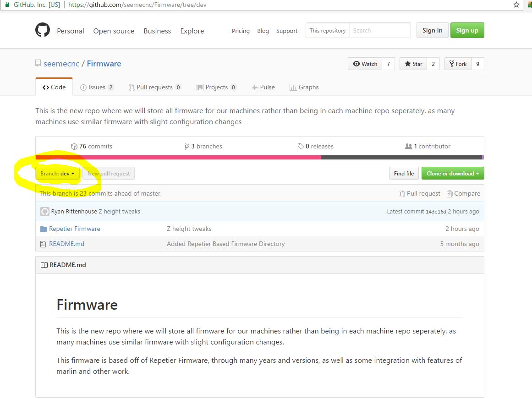Viewport: 532px width, 399px height.
Task: Click the language color bar
Action: pyautogui.click(x=259, y=157)
